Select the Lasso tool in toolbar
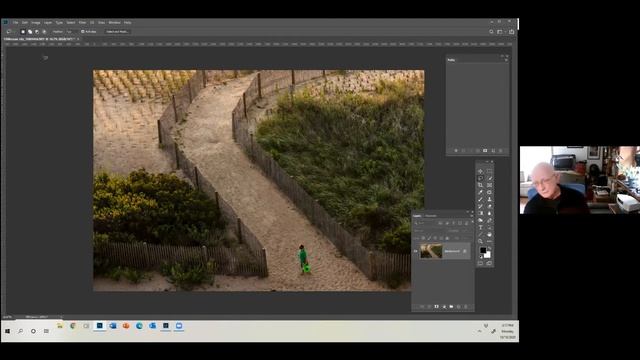The width and height of the screenshot is (640, 360). pos(480,178)
